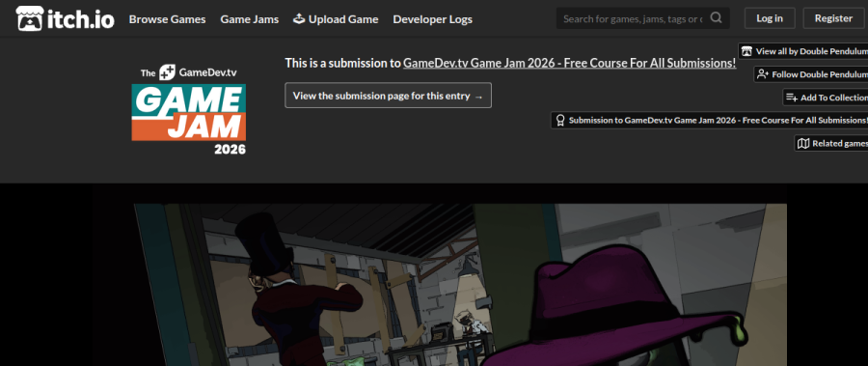868x366 pixels.
Task: Open Submission to GameDev.tv Game Jam badge
Action: [x=710, y=121]
